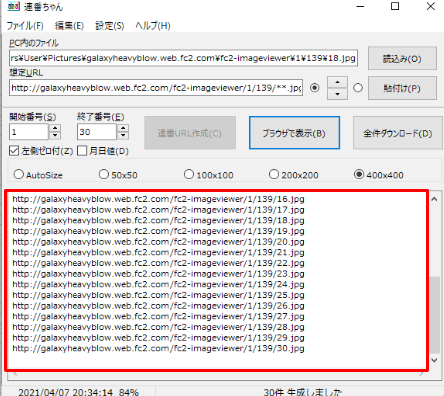Decrease the 終了番号 value with down arrow
The width and height of the screenshot is (444, 396).
point(123,136)
